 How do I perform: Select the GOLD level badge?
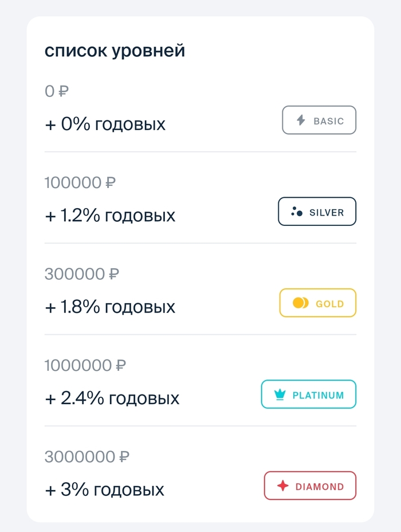318,303
